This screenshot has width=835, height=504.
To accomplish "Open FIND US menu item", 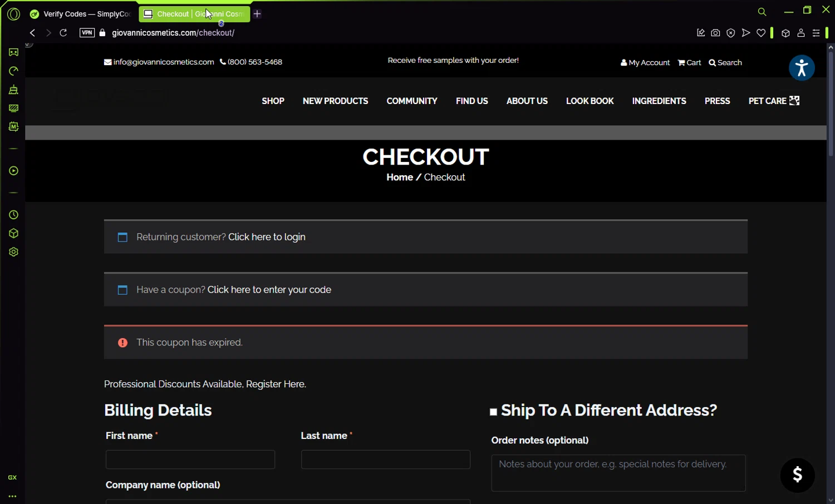I will click(x=472, y=101).
